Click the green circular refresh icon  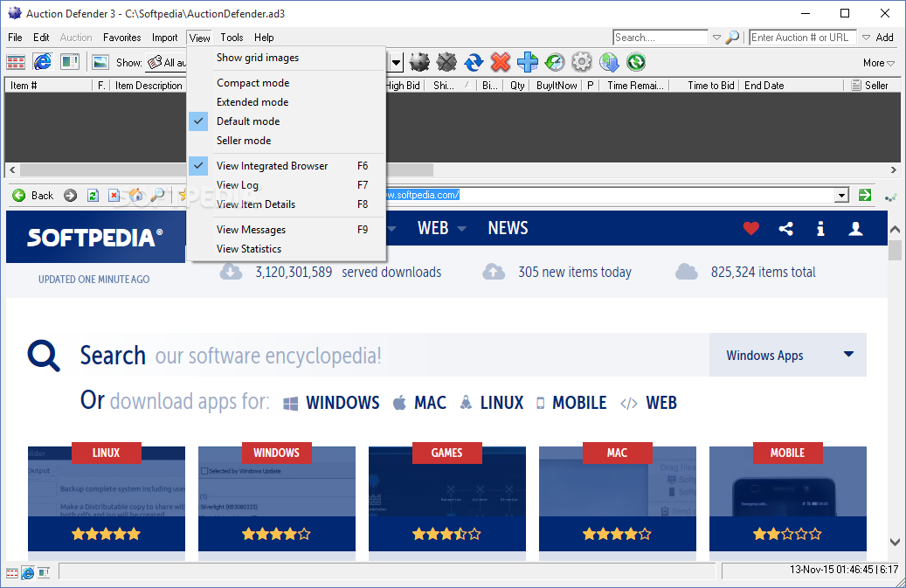(x=636, y=62)
